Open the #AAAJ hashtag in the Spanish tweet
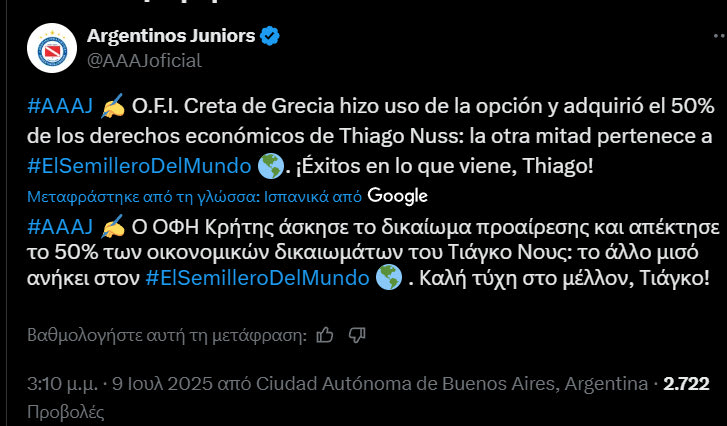This screenshot has width=727, height=426. pos(61,109)
